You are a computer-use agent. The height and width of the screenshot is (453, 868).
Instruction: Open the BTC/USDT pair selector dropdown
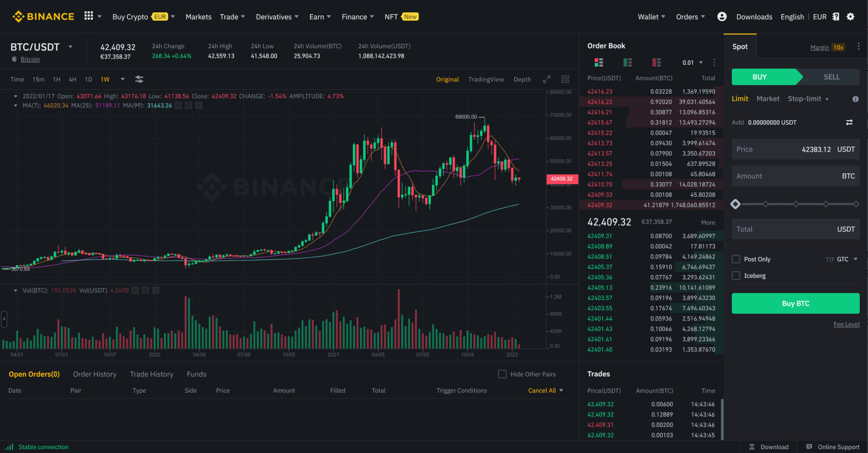pyautogui.click(x=70, y=47)
